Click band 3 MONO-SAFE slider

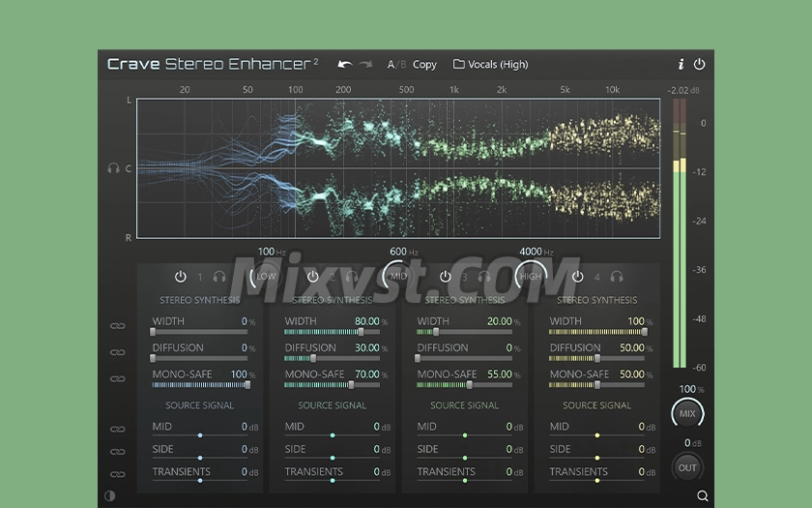pyautogui.click(x=465, y=385)
